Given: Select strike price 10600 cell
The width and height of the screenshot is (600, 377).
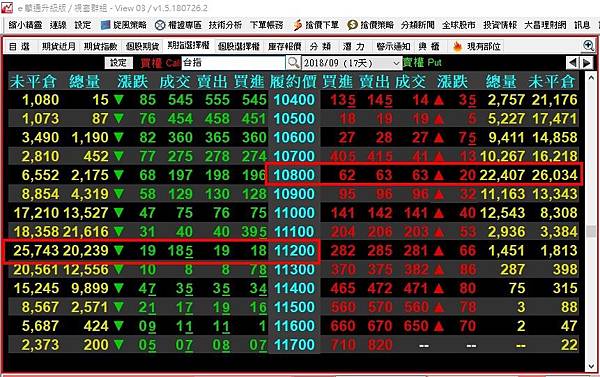Looking at the screenshot, I should click(x=294, y=137).
